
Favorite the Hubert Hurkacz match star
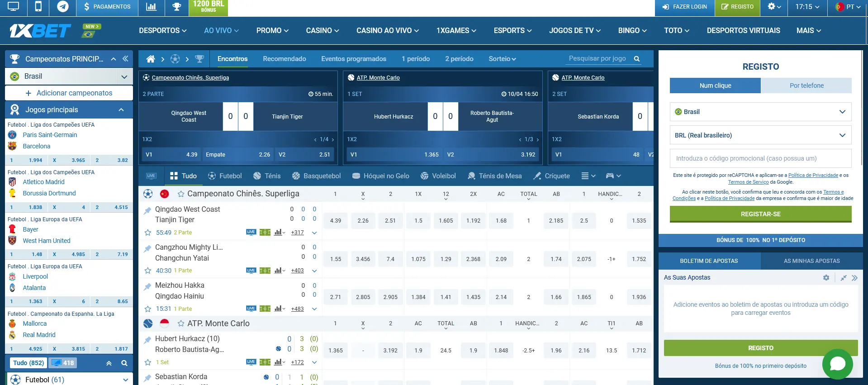[x=147, y=362]
